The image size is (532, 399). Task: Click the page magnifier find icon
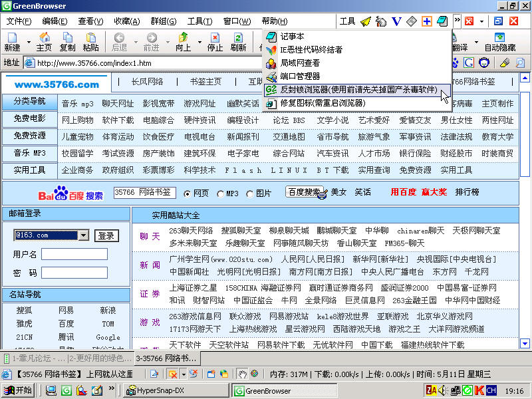520,63
